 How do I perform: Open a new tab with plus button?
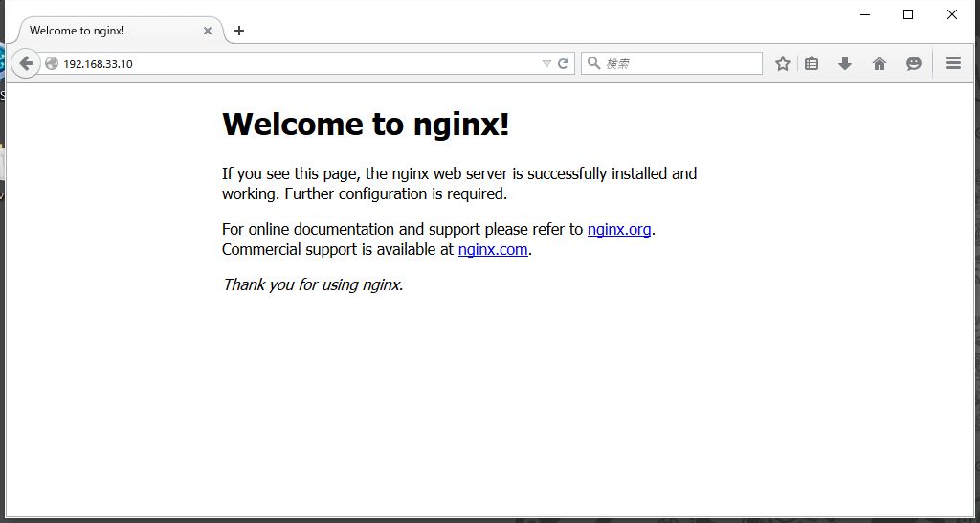pos(238,31)
